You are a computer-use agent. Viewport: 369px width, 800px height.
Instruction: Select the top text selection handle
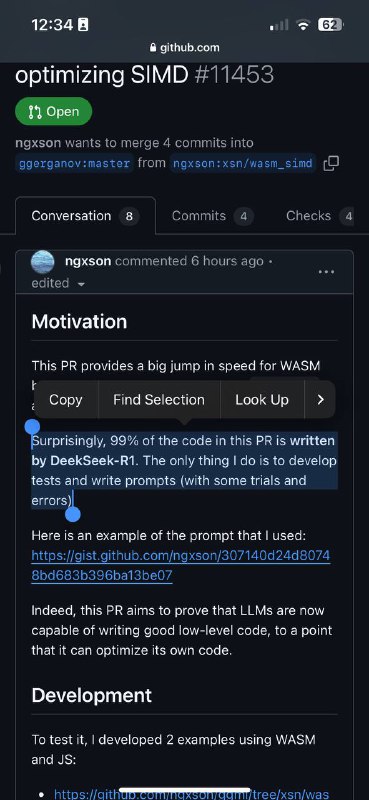coord(32,427)
